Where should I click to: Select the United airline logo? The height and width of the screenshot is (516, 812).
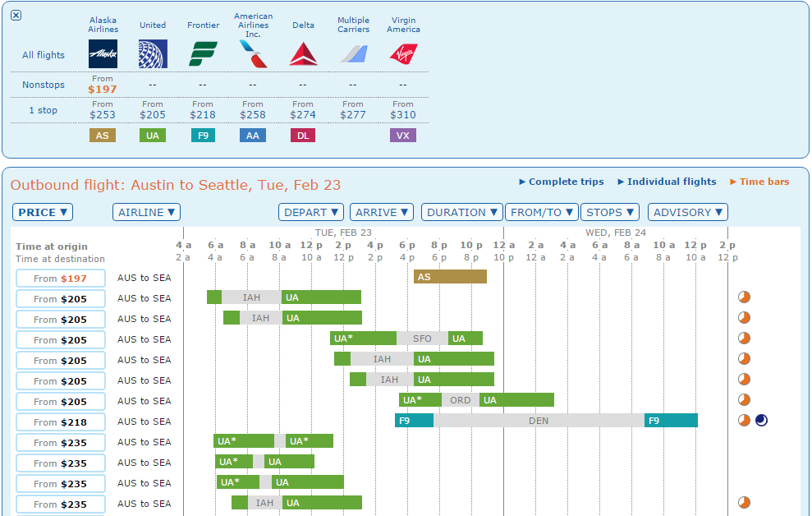coord(153,54)
